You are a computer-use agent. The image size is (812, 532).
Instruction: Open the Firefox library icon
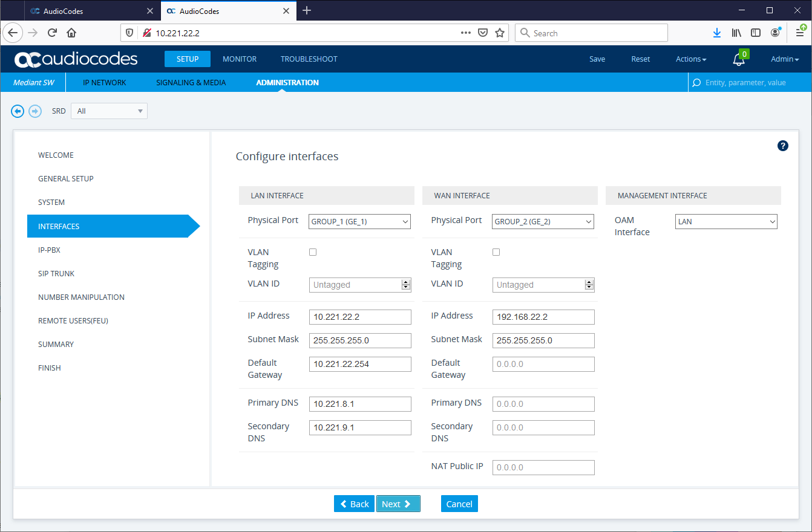point(736,33)
